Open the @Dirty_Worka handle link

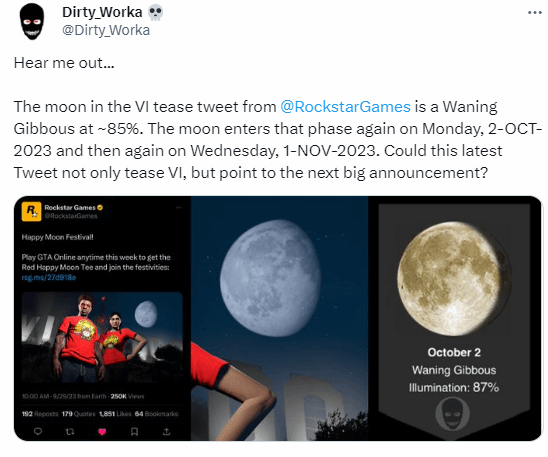(106, 30)
